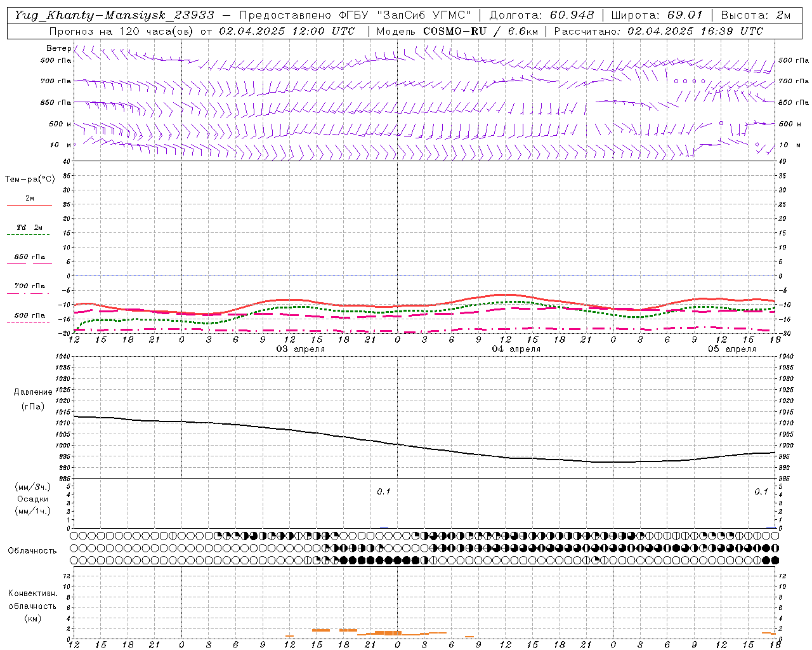The height and width of the screenshot is (650, 812).
Task: Click the 2м temperature legend entry
Action: click(x=30, y=199)
